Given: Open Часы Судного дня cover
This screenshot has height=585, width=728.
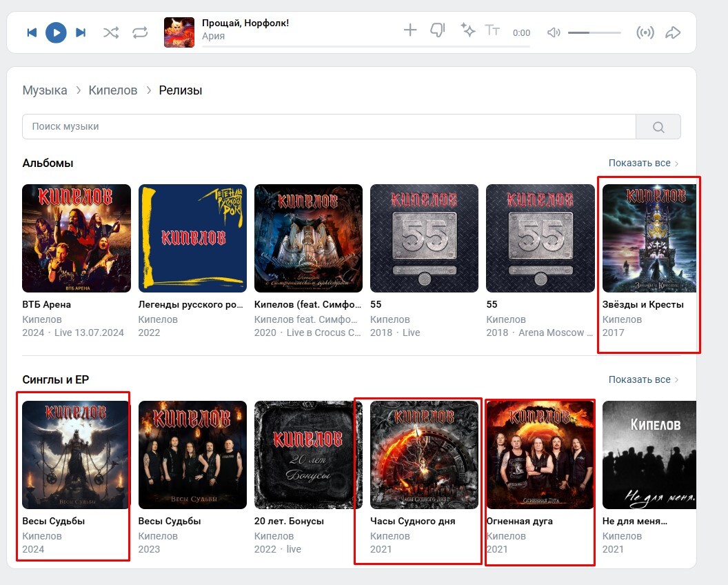Looking at the screenshot, I should 425,455.
